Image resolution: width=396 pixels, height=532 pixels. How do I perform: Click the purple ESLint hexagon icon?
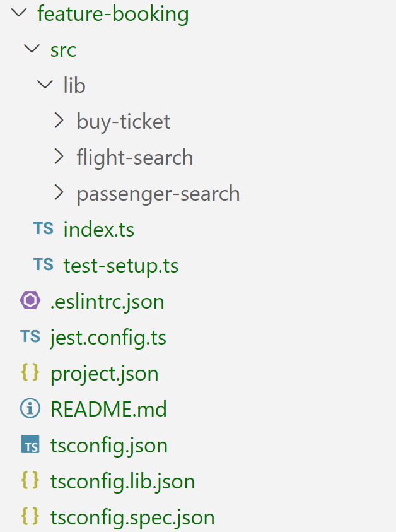[x=30, y=300]
